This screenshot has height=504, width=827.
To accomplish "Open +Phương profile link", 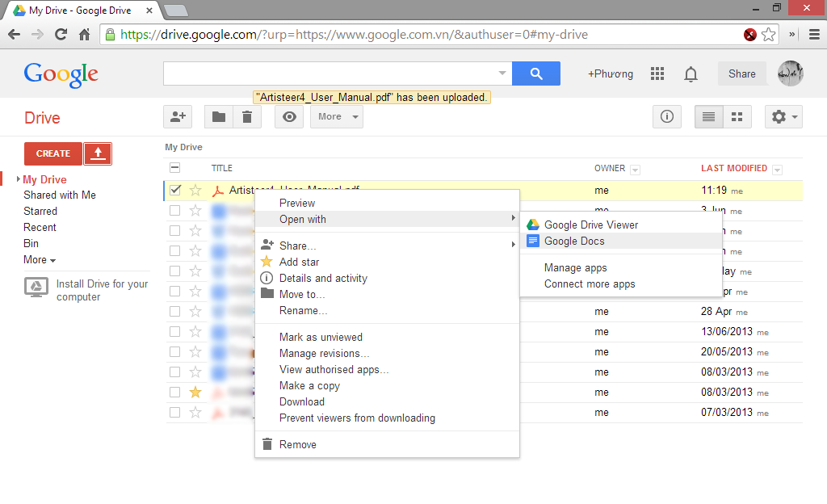I will (611, 73).
